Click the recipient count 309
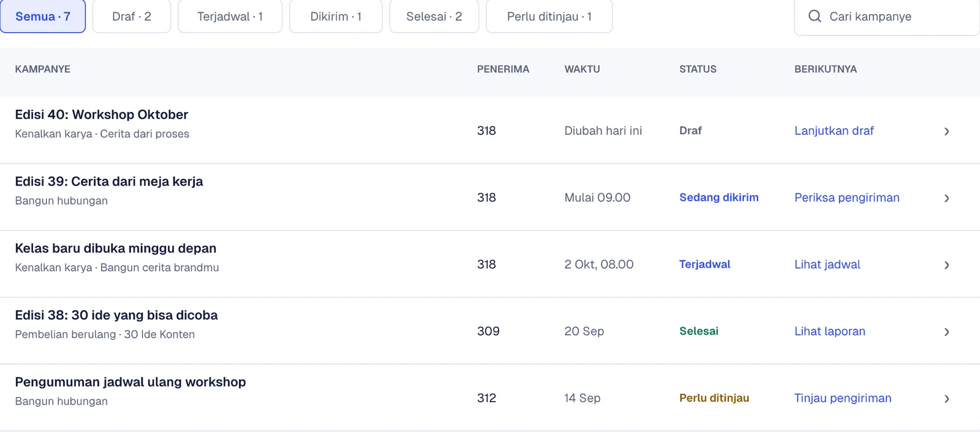The height and width of the screenshot is (432, 980). click(488, 331)
